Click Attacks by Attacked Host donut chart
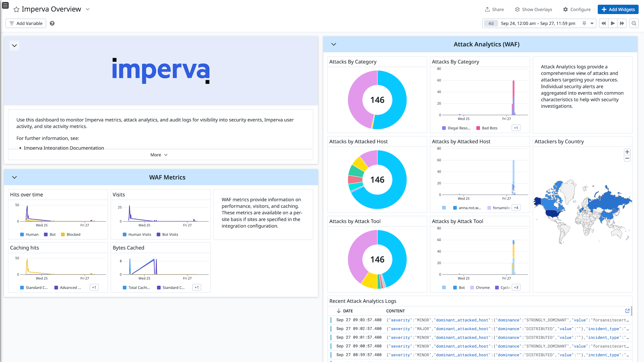This screenshot has width=644, height=362. click(x=377, y=180)
